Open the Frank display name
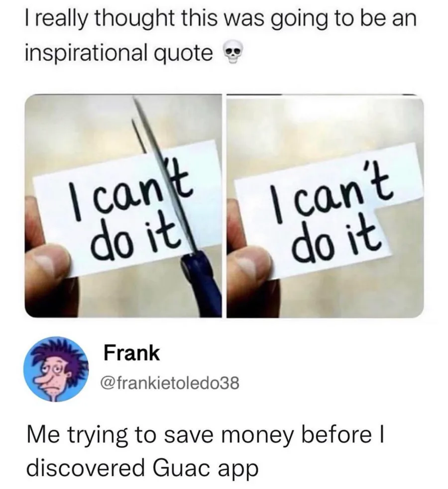This screenshot has height=489, width=448. pos(131,353)
